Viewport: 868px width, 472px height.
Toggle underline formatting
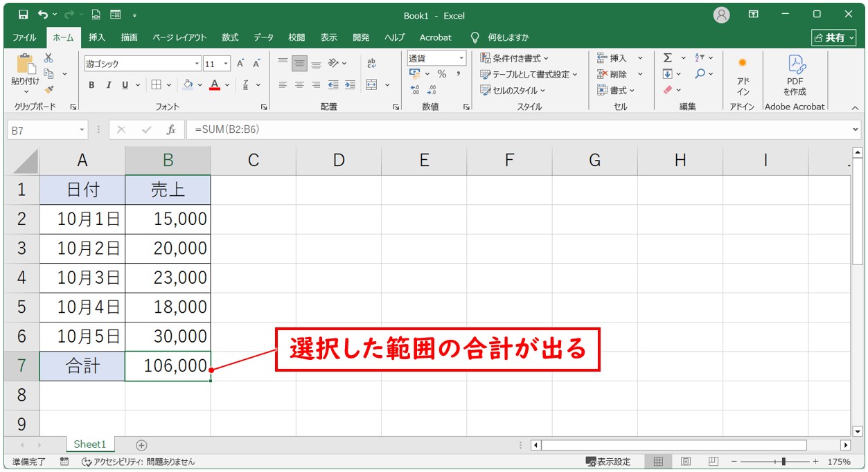pyautogui.click(x=125, y=84)
